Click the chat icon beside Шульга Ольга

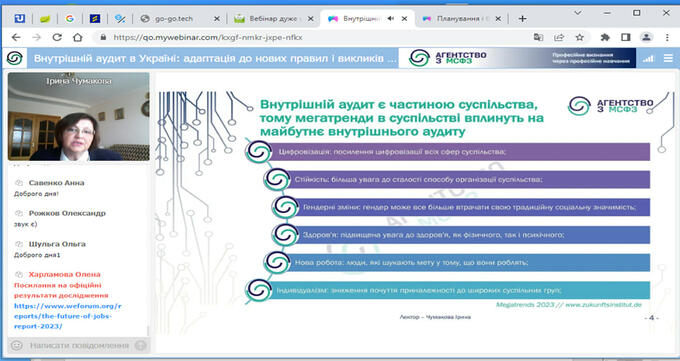(19, 244)
